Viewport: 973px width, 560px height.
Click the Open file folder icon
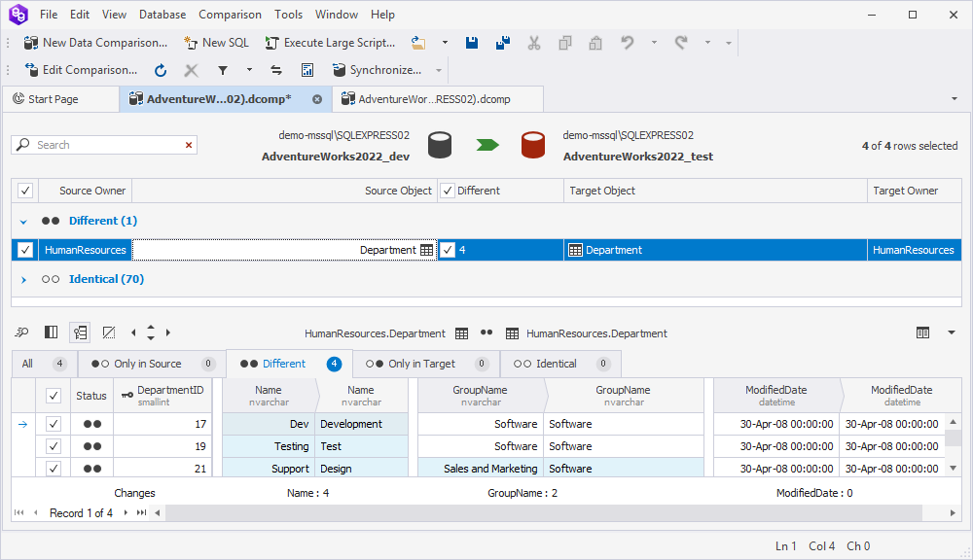pos(418,43)
